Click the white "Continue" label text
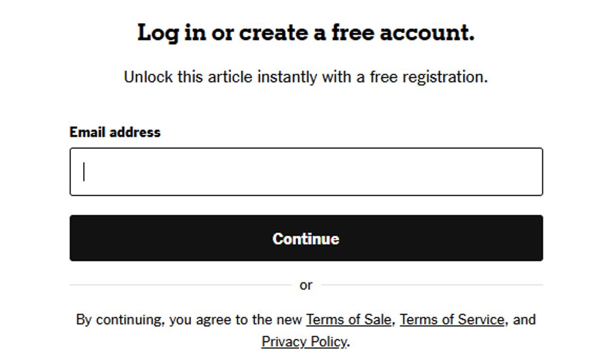The width and height of the screenshot is (605, 364). [x=306, y=238]
